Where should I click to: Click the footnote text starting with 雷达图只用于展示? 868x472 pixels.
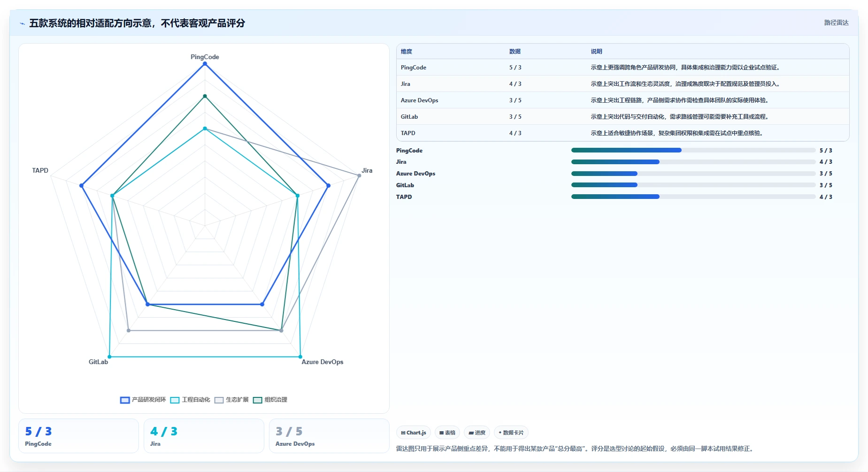(576, 449)
